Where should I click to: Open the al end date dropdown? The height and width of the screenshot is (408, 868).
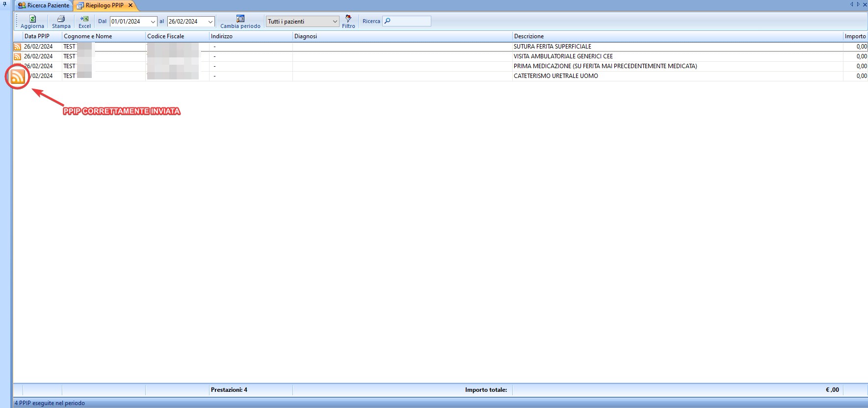(210, 22)
